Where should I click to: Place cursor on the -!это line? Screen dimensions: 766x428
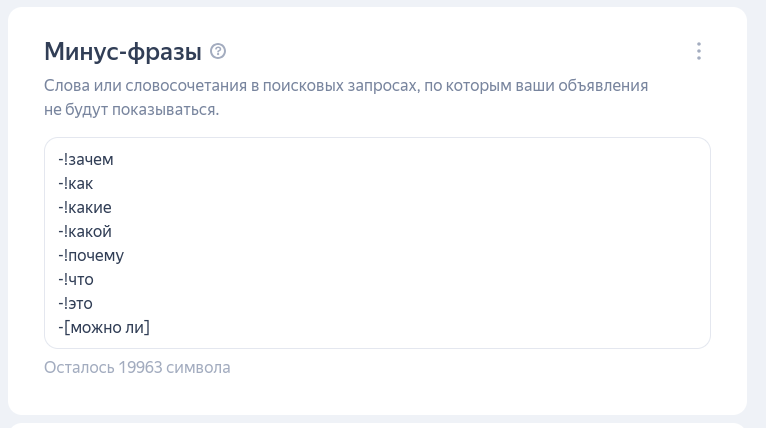(x=76, y=303)
